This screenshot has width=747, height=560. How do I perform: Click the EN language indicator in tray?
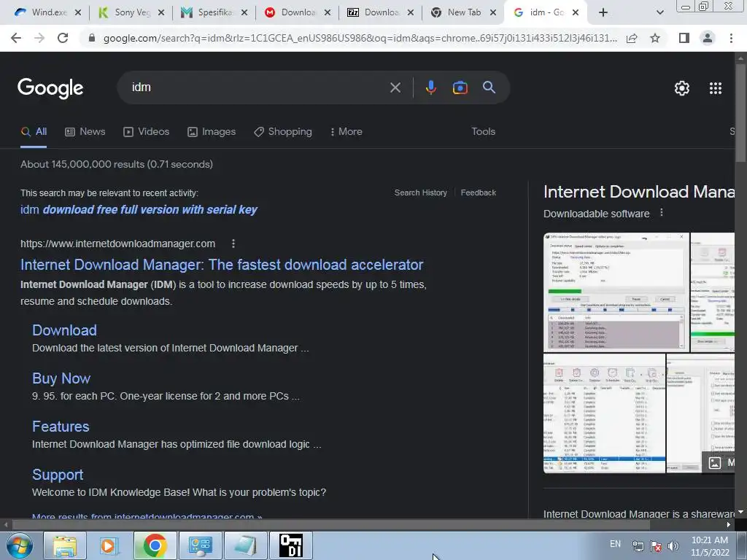click(615, 544)
